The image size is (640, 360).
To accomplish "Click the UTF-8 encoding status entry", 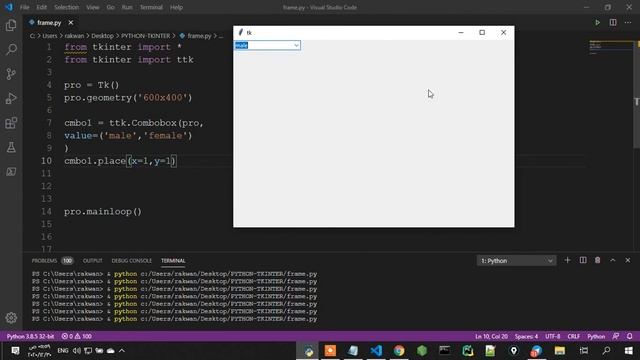I will pos(553,336).
